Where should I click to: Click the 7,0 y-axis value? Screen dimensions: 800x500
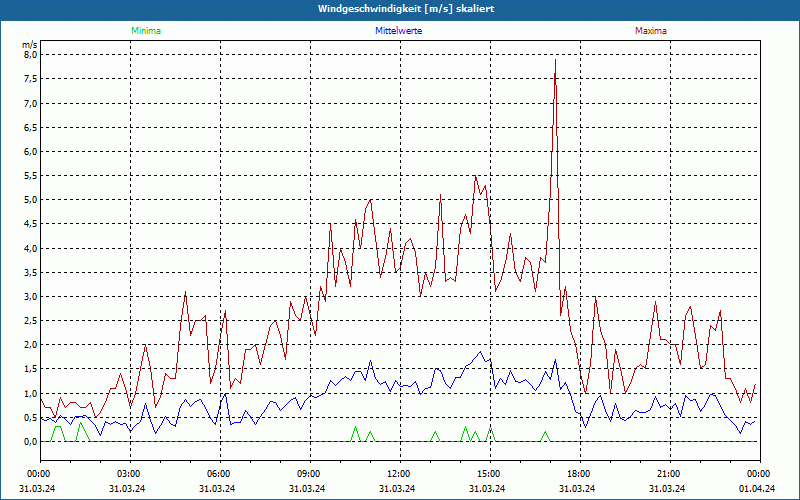tap(31, 104)
